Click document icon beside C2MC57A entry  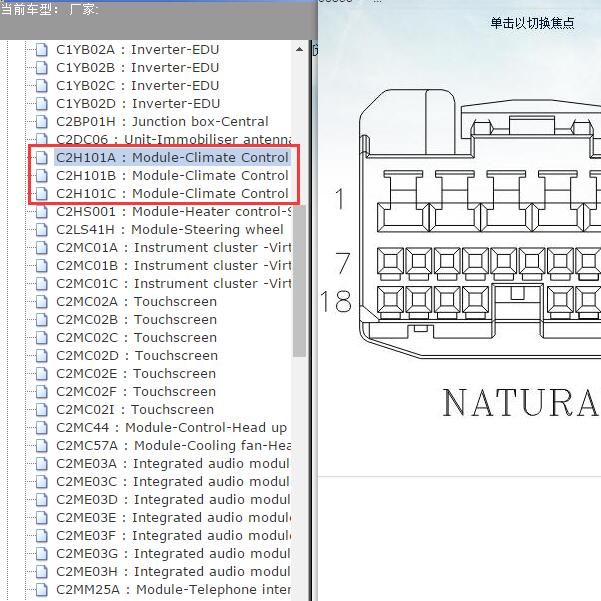coord(41,446)
